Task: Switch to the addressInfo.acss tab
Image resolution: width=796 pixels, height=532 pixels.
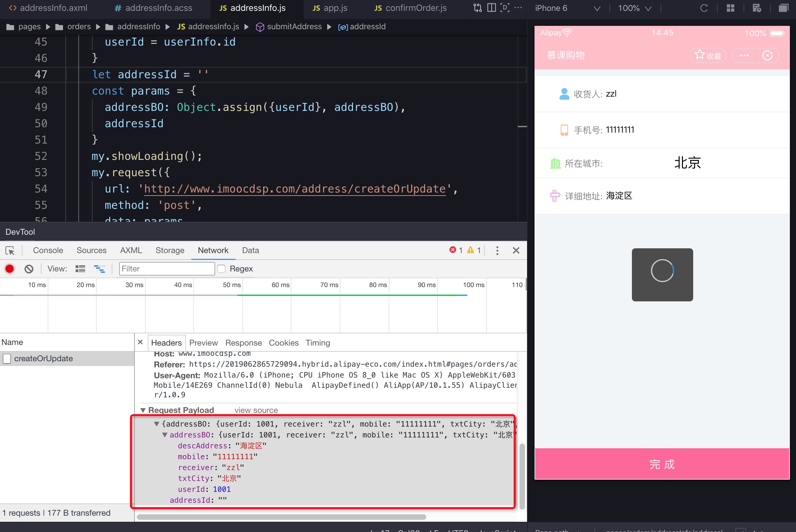Action: tap(153, 8)
